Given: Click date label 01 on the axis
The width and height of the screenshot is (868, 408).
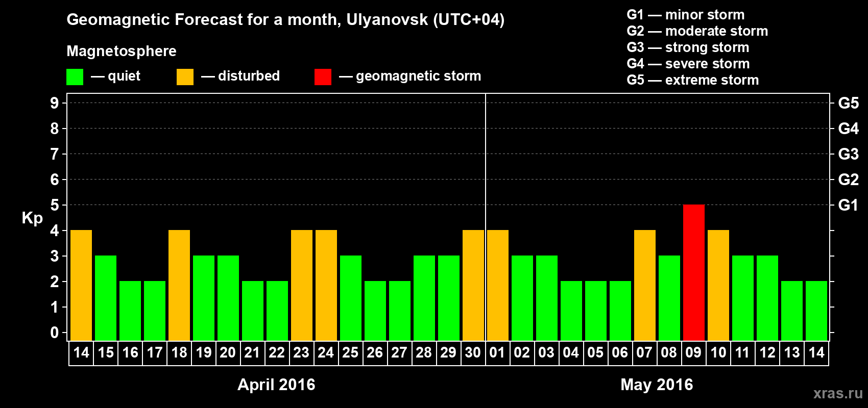Looking at the screenshot, I should [497, 353].
